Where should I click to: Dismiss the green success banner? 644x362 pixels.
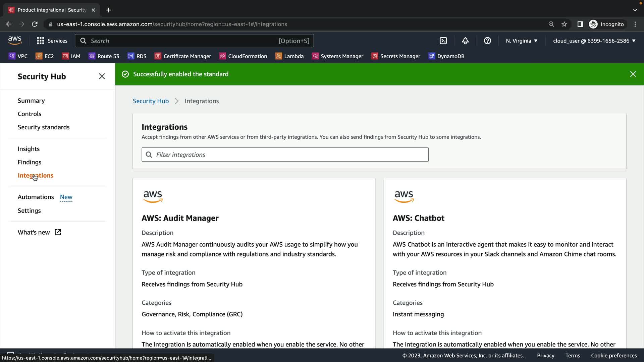click(x=633, y=74)
